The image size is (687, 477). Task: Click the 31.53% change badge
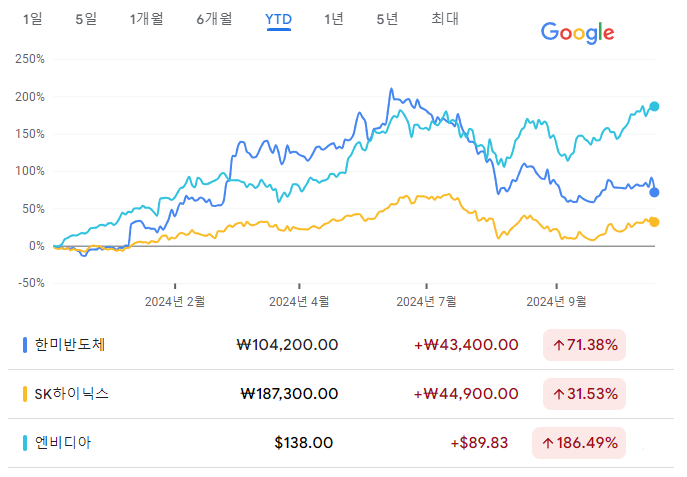[584, 394]
